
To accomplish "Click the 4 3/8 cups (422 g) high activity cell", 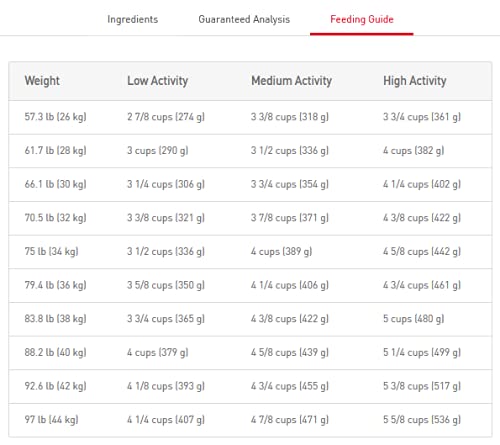I will [x=422, y=218].
